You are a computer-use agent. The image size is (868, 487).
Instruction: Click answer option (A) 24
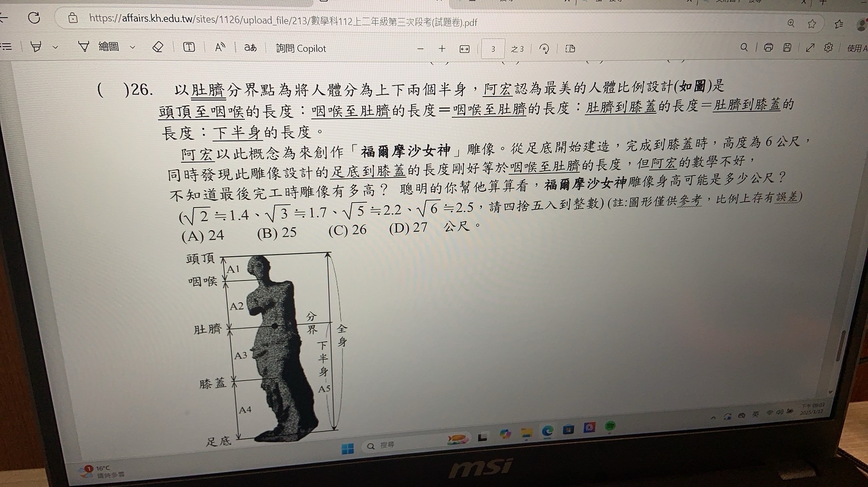202,235
